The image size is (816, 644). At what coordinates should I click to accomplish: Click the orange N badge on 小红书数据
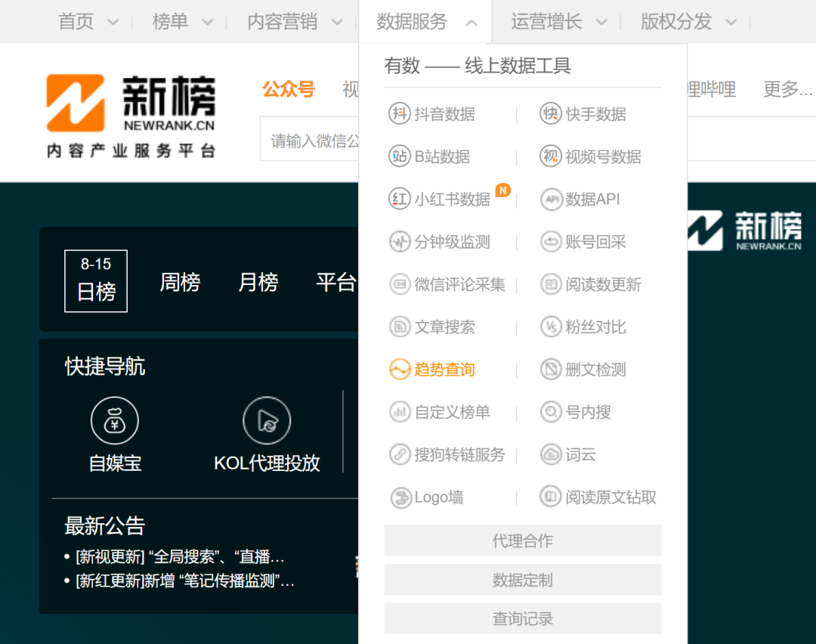pos(502,190)
